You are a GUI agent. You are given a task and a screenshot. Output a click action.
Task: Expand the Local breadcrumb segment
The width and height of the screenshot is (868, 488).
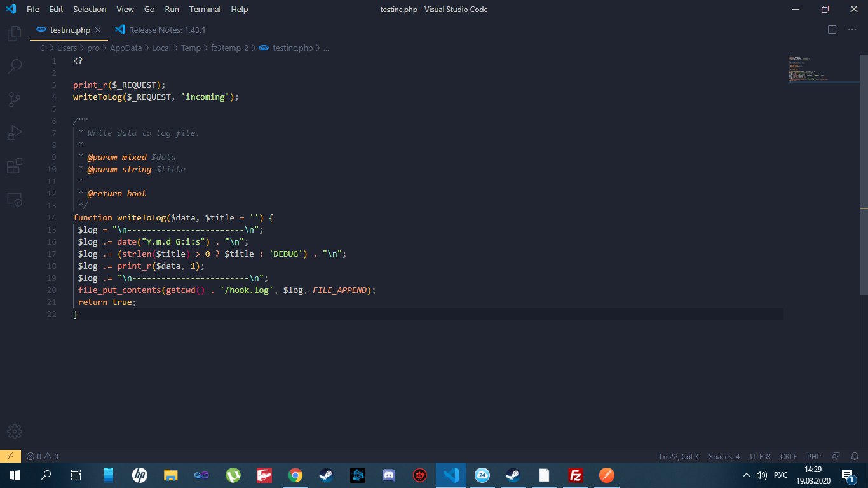[161, 48]
